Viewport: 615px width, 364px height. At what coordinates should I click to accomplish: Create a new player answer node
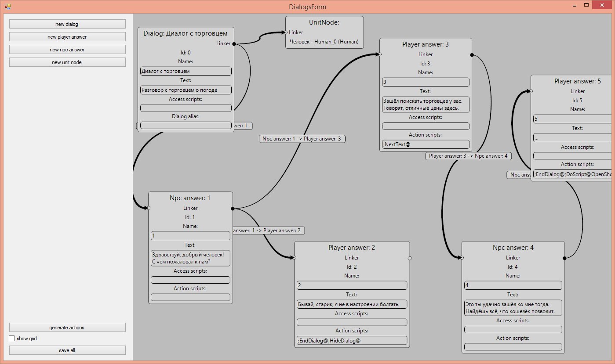coord(67,37)
